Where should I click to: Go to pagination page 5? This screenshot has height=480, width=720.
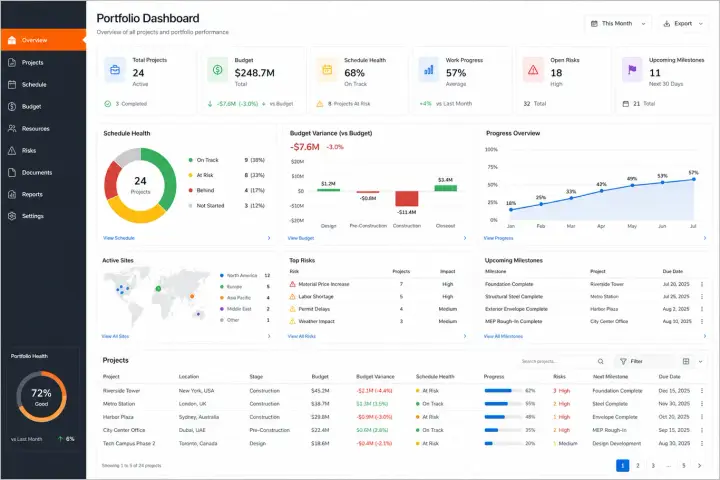684,465
